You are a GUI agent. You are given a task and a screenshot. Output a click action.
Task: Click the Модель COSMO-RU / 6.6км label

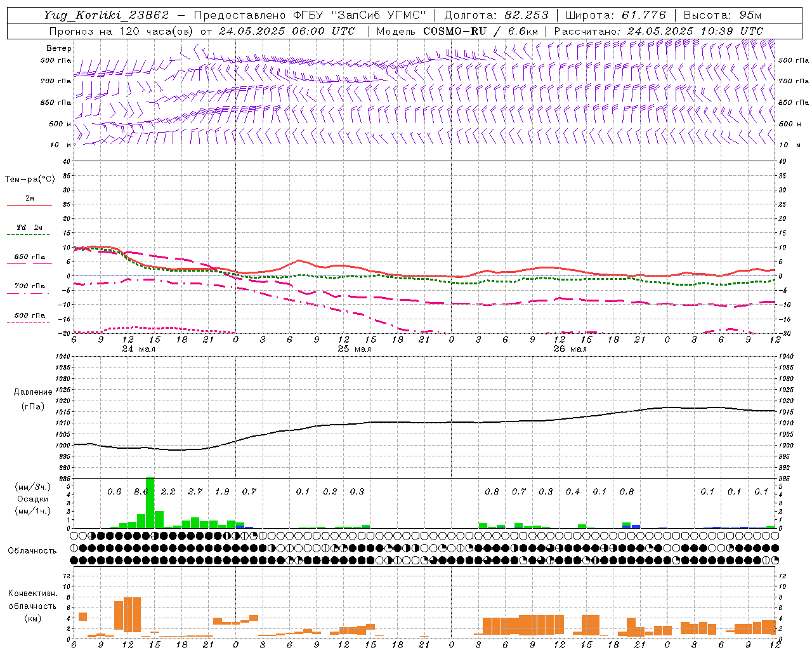[457, 31]
